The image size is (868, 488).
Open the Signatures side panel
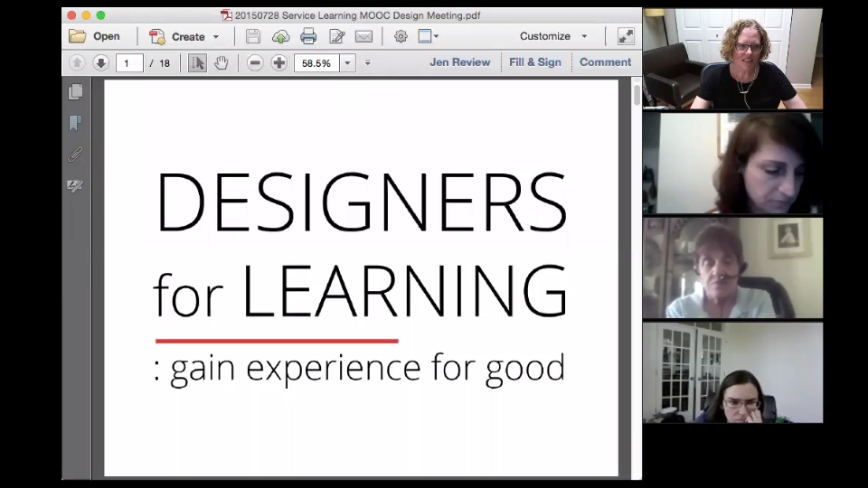tap(76, 186)
